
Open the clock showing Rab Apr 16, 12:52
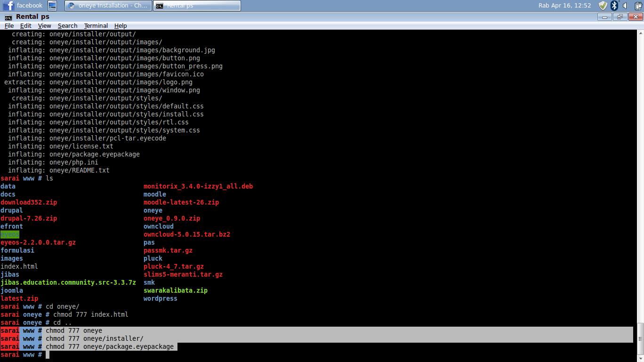coord(564,6)
